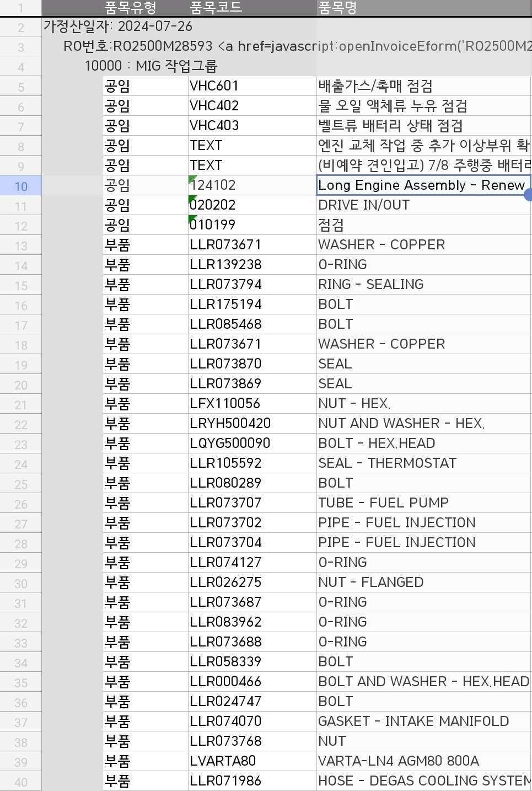Select the 가정산일자: 2024-07-26 group row
This screenshot has height=791, width=532.
(x=118, y=26)
